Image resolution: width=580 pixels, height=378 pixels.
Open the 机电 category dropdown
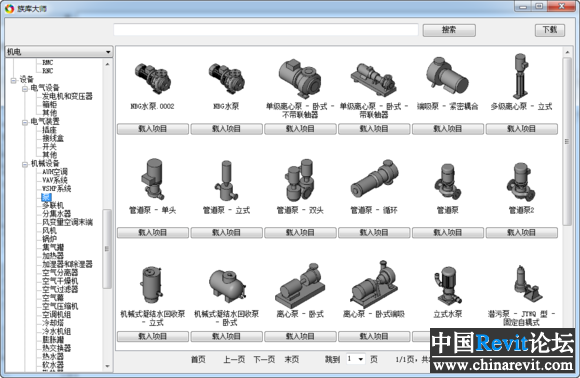tap(59, 52)
